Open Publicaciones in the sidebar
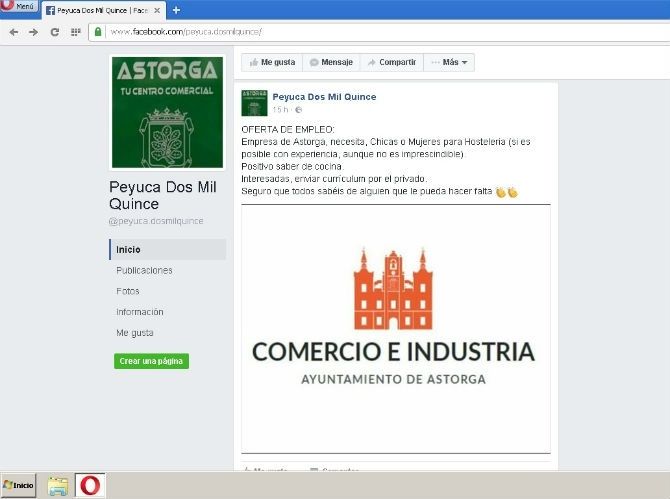Image resolution: width=670 pixels, height=499 pixels. tap(144, 270)
